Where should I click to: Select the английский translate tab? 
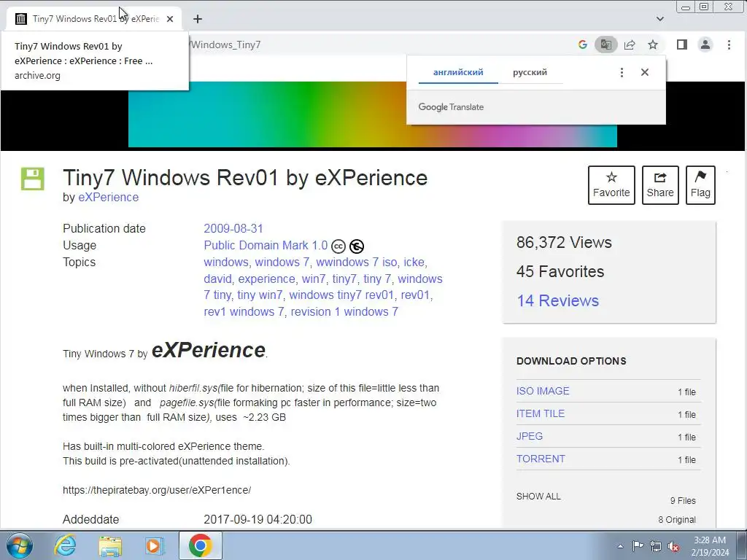click(458, 72)
